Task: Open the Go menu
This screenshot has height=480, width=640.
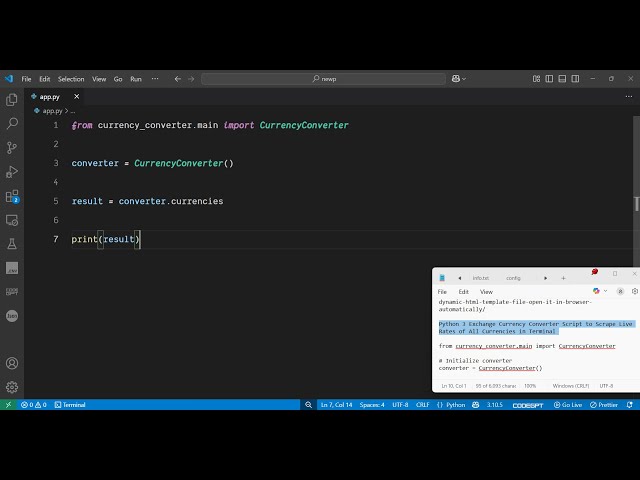Action: tap(118, 79)
